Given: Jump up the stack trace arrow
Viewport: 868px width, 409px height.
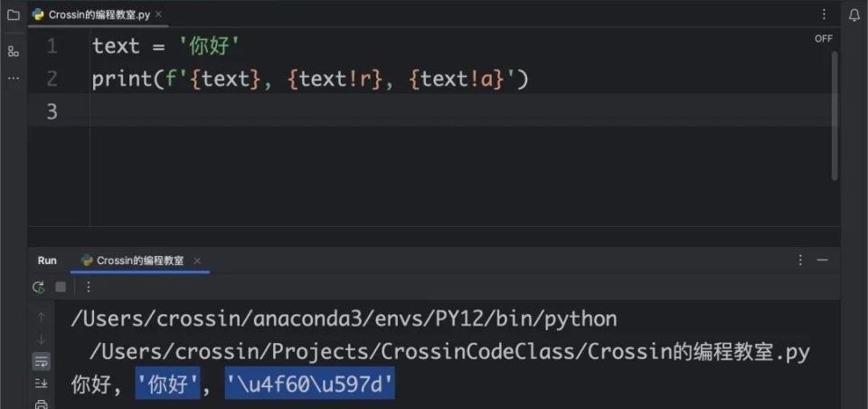Looking at the screenshot, I should [x=41, y=318].
